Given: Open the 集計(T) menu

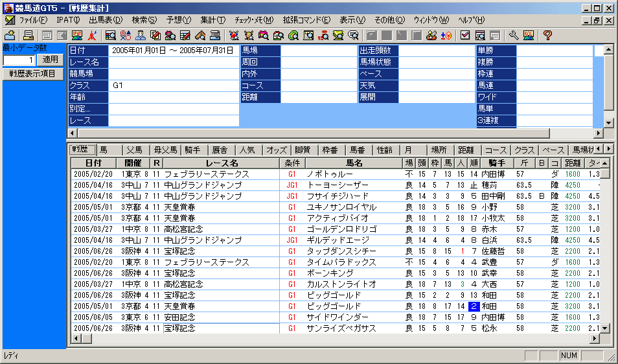Looking at the screenshot, I should [212, 20].
